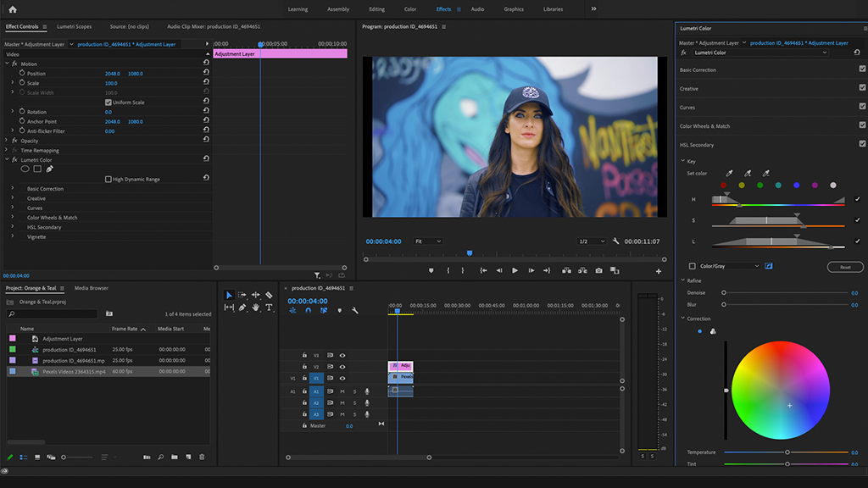This screenshot has width=868, height=488.
Task: Select Pexels Videos 2364315.mp4 in the project list
Action: (x=73, y=371)
